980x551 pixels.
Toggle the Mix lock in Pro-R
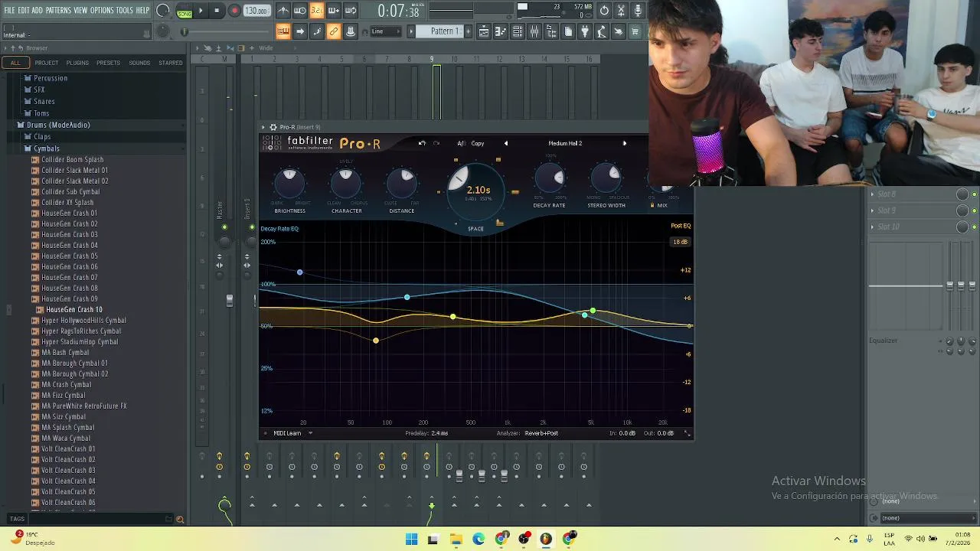[x=652, y=205]
